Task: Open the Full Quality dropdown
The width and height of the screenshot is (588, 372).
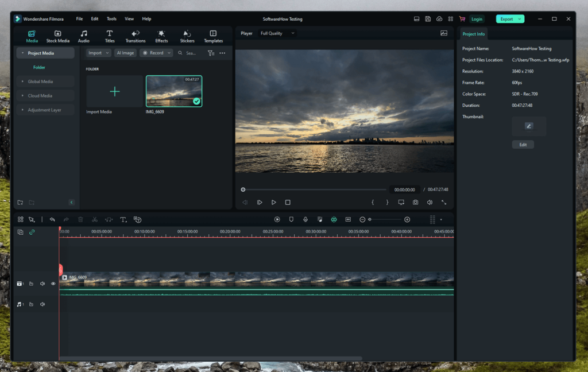Action: click(277, 33)
